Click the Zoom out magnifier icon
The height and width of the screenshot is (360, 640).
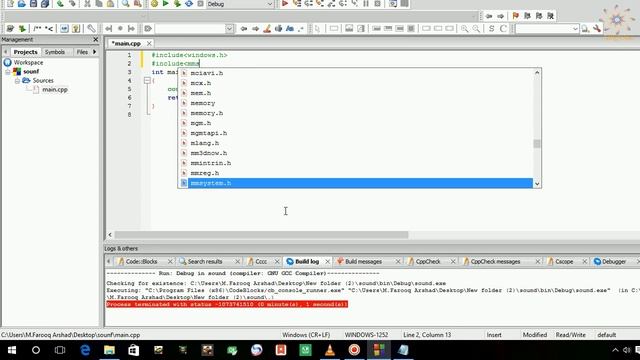point(476,29)
